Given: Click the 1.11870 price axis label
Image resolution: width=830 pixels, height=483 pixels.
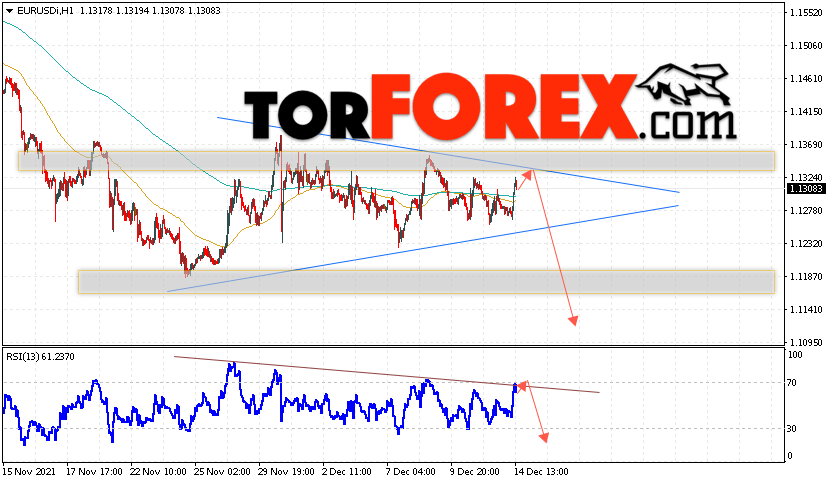Looking at the screenshot, I should [x=806, y=276].
